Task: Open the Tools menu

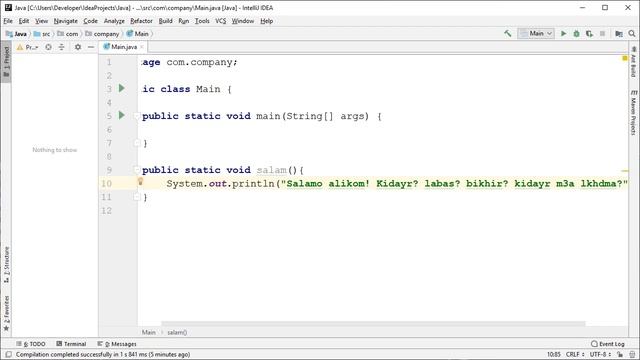Action: coord(202,21)
